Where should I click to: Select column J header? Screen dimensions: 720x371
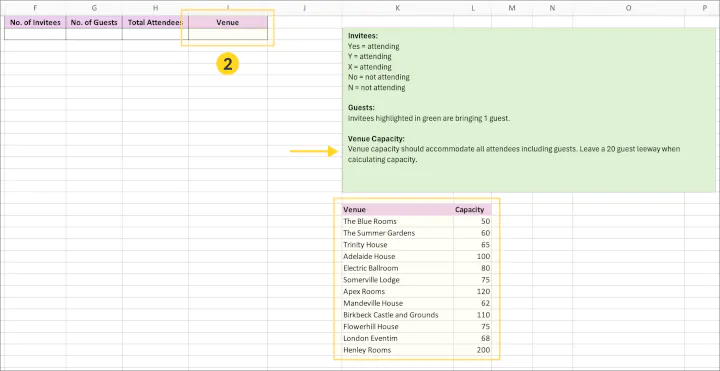click(x=304, y=8)
